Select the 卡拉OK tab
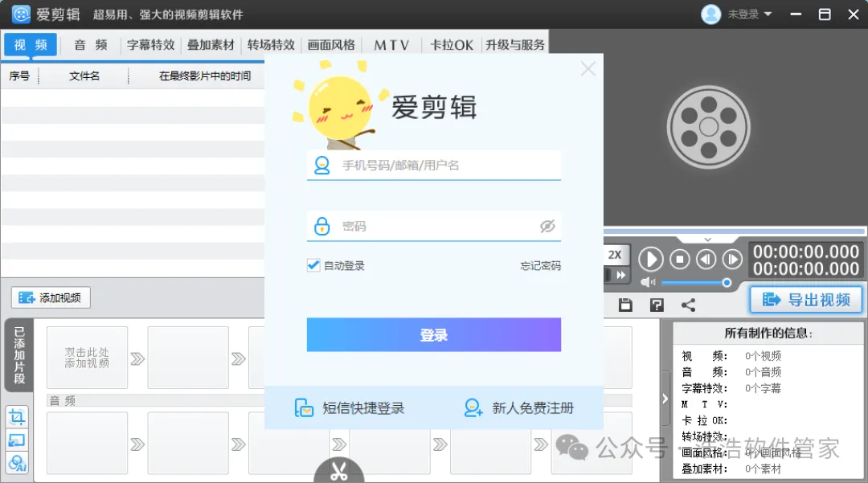The width and height of the screenshot is (868, 483). (x=452, y=45)
